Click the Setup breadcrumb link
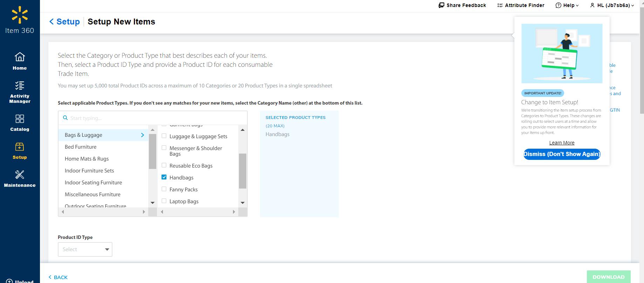This screenshot has height=283, width=644. (x=68, y=22)
